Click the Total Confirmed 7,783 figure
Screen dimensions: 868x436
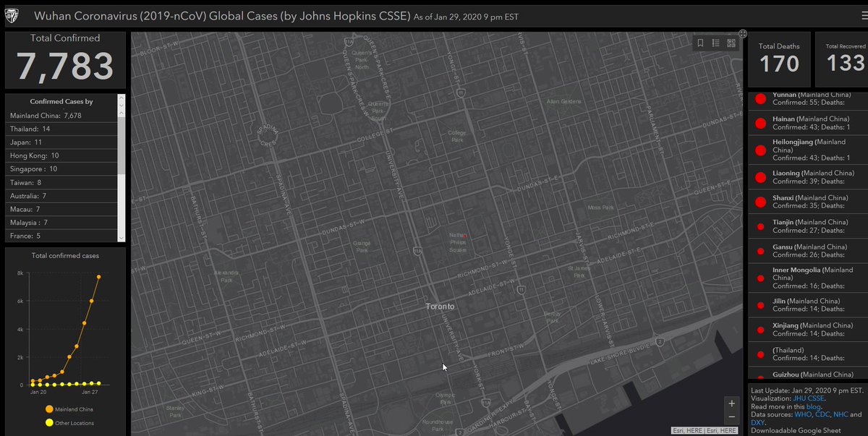(x=65, y=66)
